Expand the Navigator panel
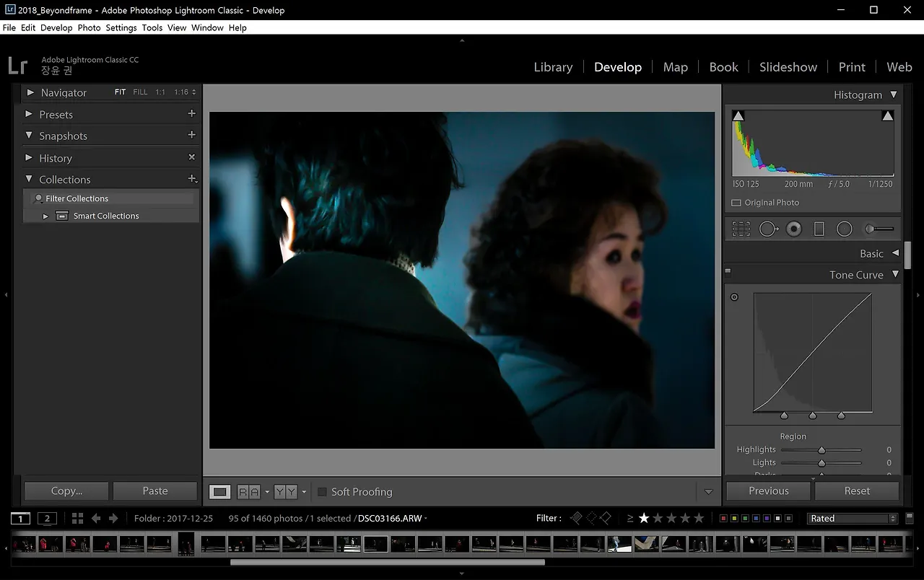The height and width of the screenshot is (580, 924). [30, 92]
